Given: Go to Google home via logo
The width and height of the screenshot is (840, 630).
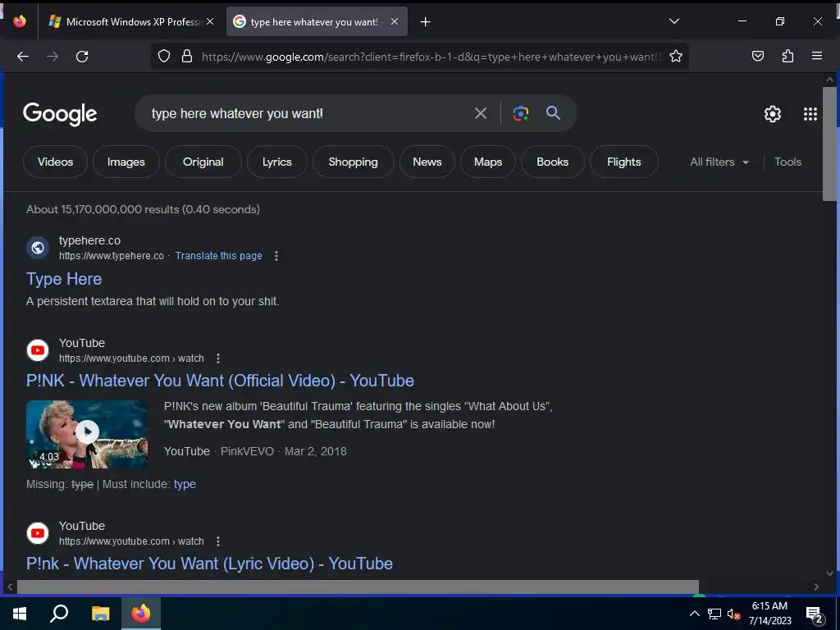Looking at the screenshot, I should [59, 113].
